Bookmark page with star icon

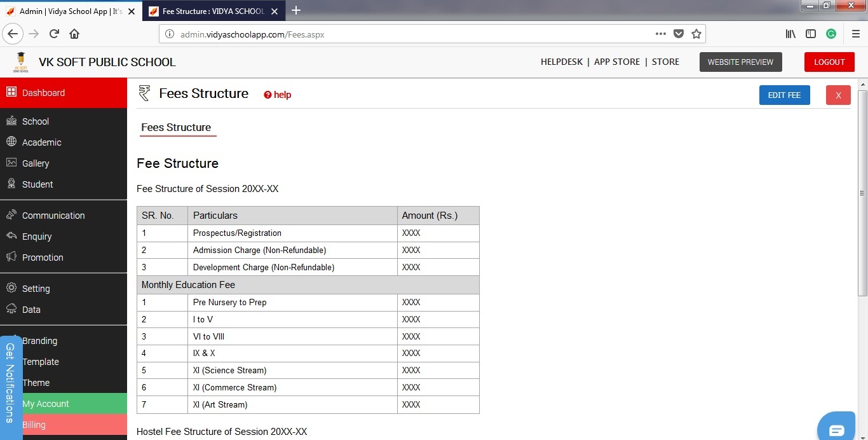pos(696,34)
